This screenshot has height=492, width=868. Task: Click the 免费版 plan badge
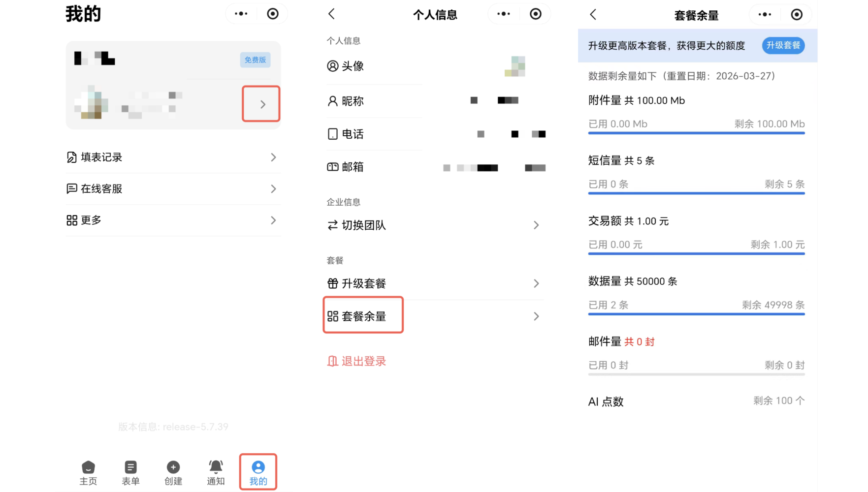tap(255, 60)
